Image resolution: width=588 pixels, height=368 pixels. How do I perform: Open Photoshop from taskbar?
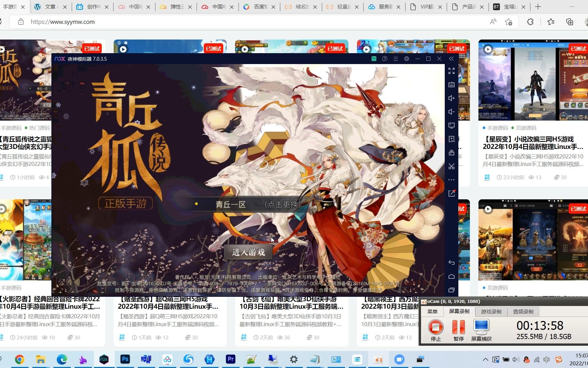click(125, 359)
